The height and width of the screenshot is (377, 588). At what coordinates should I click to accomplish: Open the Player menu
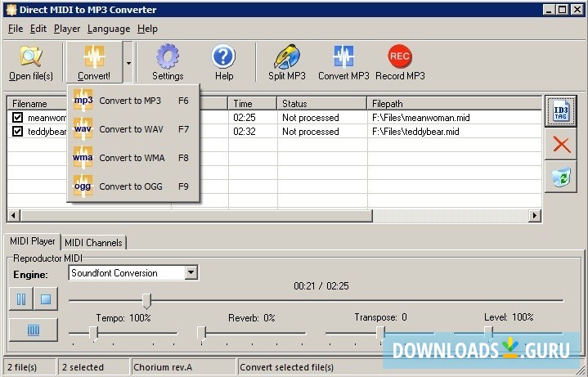[67, 29]
